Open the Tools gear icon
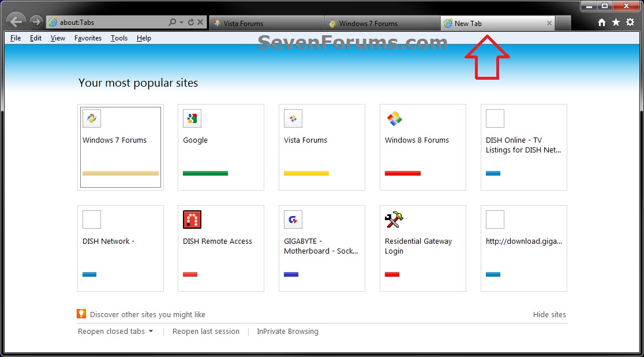644x357 pixels. [x=630, y=22]
